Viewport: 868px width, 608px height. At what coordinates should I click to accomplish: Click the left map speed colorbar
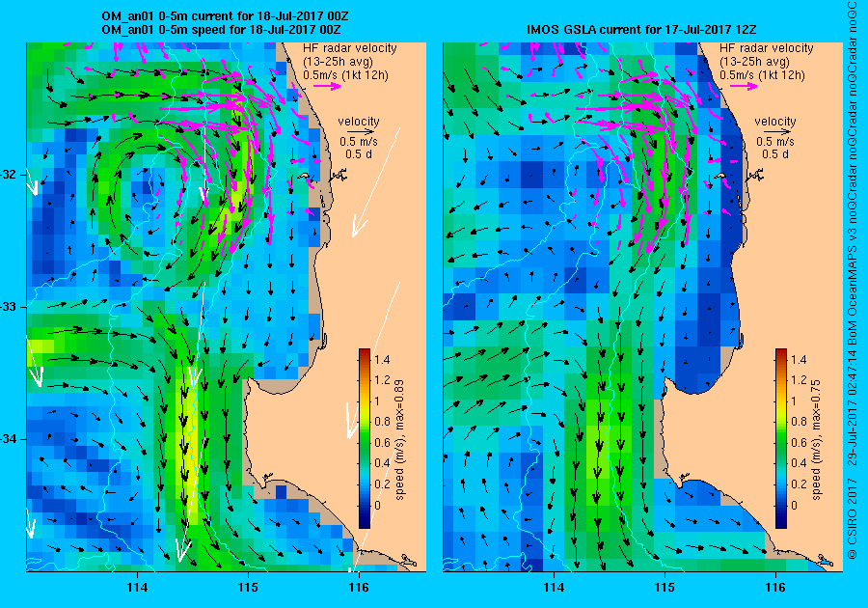365,438
